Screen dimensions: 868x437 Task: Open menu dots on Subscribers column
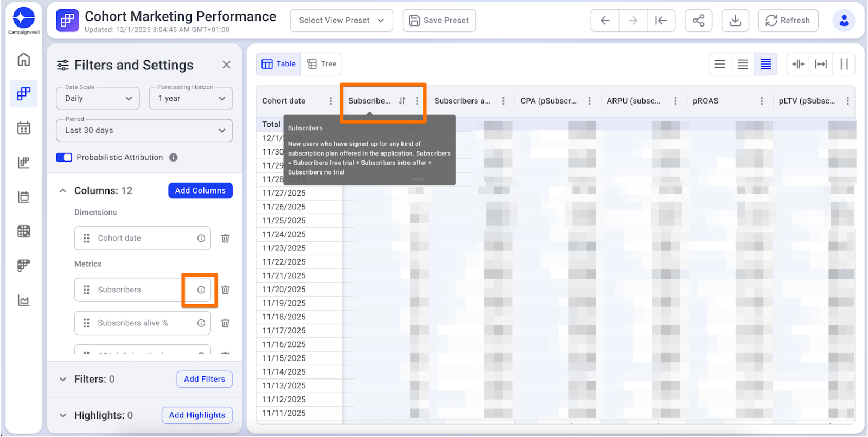pos(417,101)
